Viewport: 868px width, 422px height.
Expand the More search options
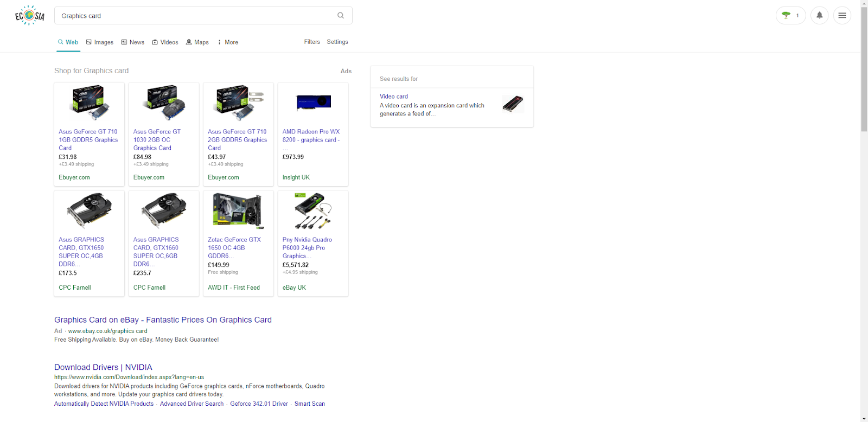228,42
